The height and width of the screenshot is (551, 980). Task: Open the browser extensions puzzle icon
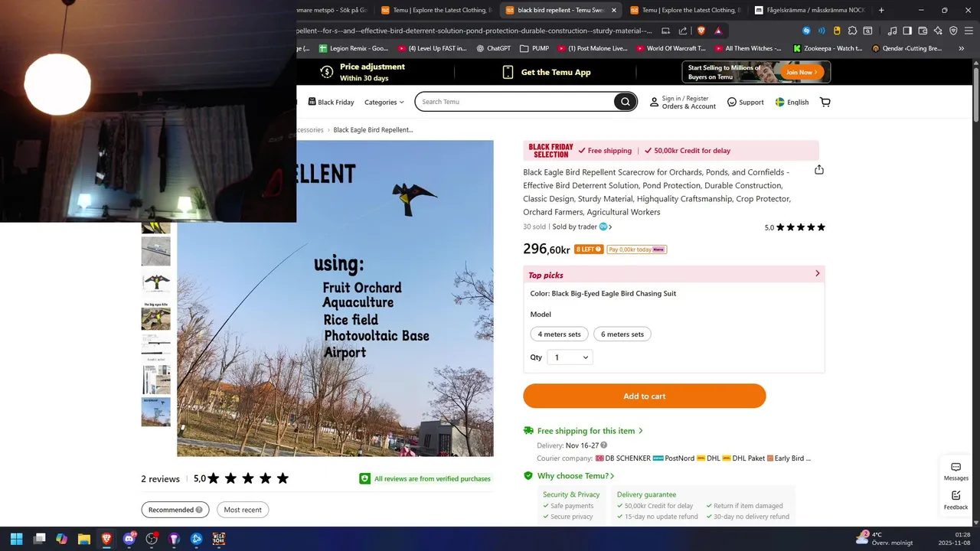[x=852, y=31]
